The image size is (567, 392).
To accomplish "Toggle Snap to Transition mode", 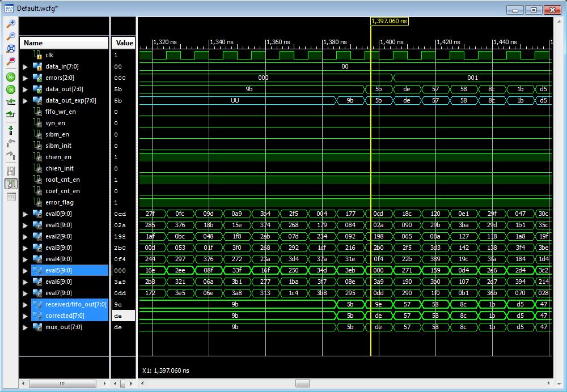I will (x=11, y=184).
